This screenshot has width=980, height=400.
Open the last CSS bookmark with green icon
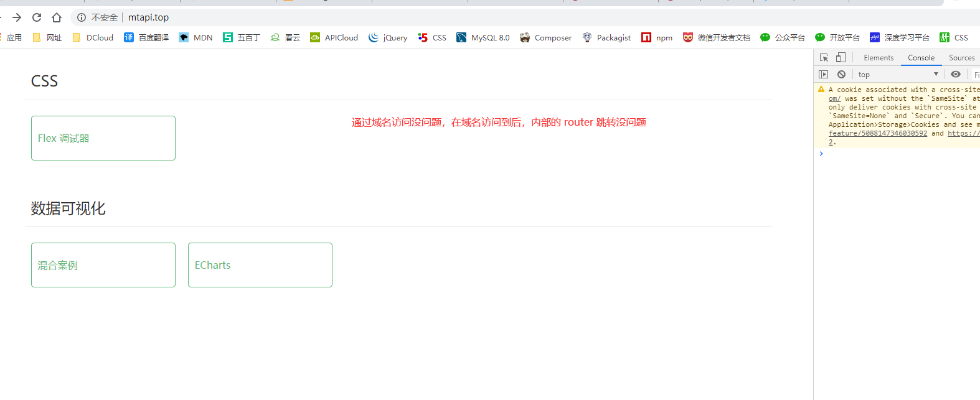point(954,37)
